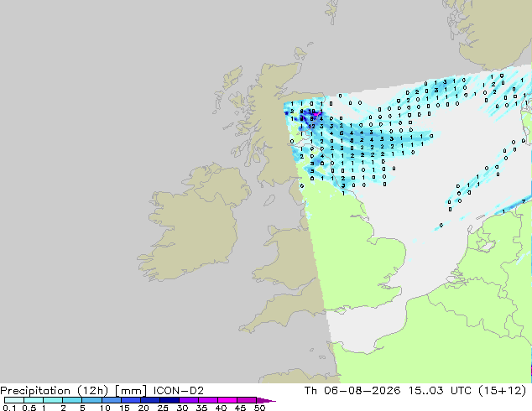Image resolution: width=532 pixels, height=411 pixels.
Task: Click the 2–5 mm legend color swatch
Action: [72, 400]
